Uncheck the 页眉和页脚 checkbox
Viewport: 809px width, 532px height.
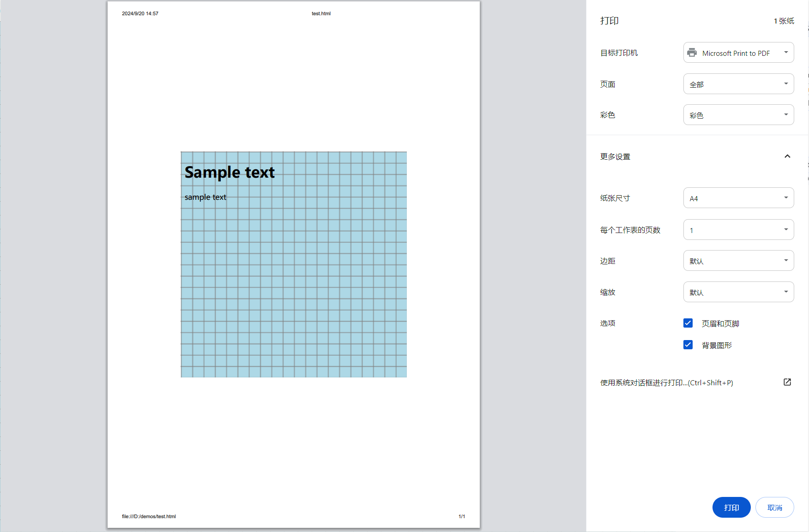click(x=688, y=323)
